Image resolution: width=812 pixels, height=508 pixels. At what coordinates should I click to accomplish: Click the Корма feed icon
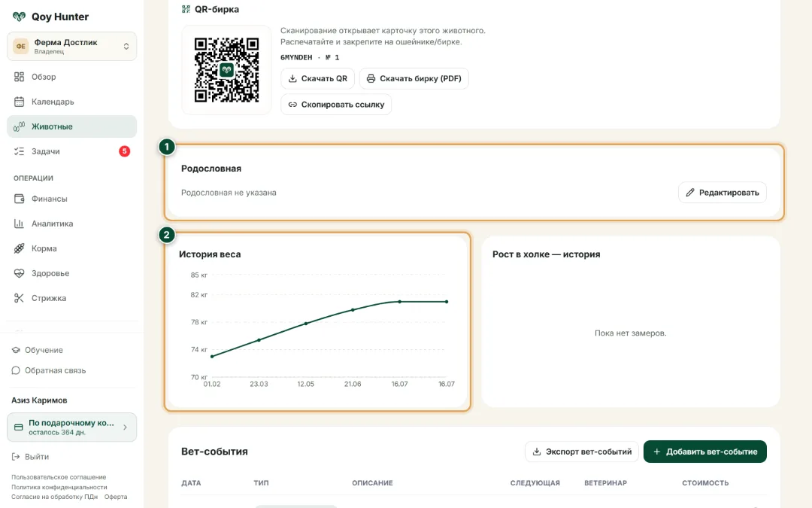pyautogui.click(x=19, y=248)
